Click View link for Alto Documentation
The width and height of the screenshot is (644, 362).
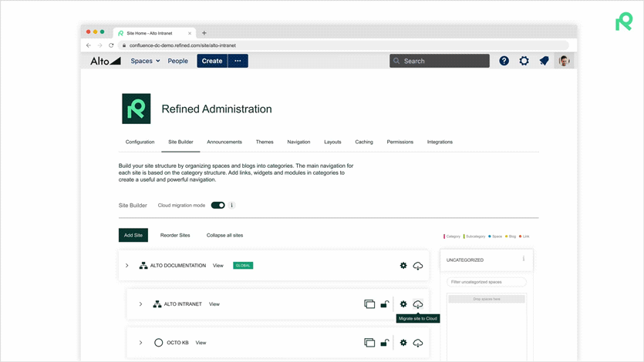click(x=218, y=266)
